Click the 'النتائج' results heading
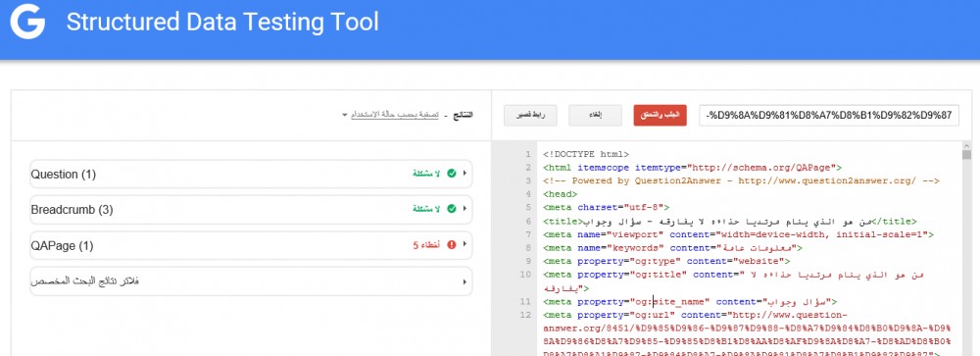Image resolution: width=980 pixels, height=356 pixels. tap(463, 115)
